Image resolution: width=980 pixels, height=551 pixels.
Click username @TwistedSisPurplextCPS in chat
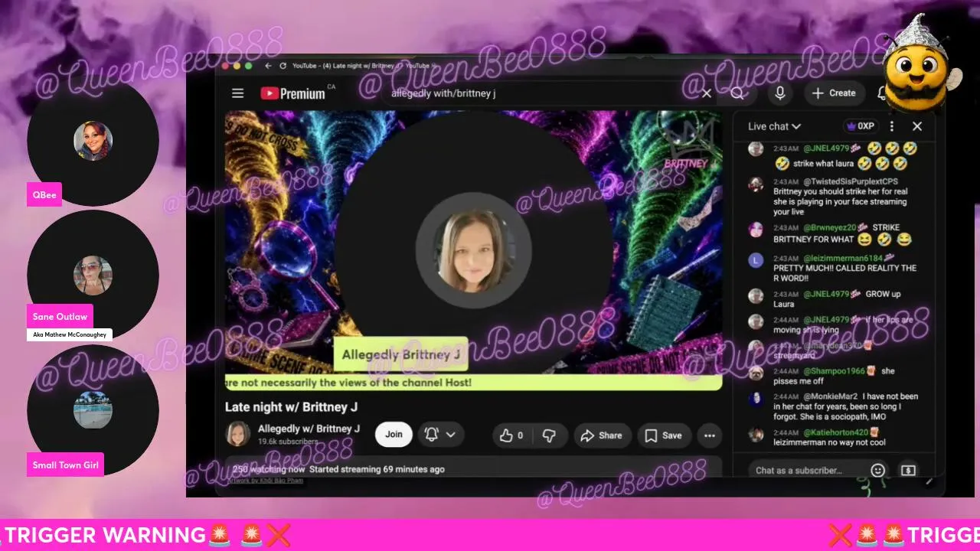coord(850,181)
